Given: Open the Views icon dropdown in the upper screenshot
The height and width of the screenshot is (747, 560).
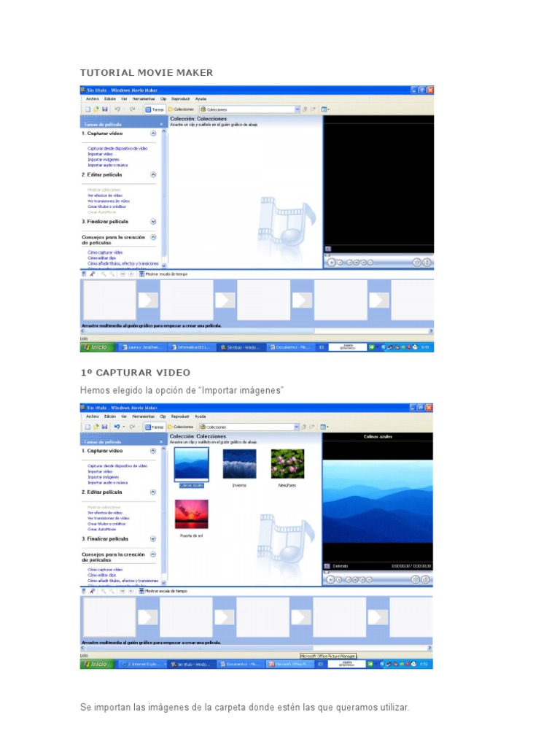Looking at the screenshot, I should tap(325, 109).
